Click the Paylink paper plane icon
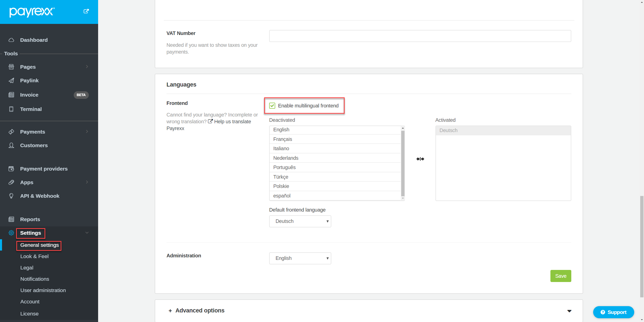 11,80
